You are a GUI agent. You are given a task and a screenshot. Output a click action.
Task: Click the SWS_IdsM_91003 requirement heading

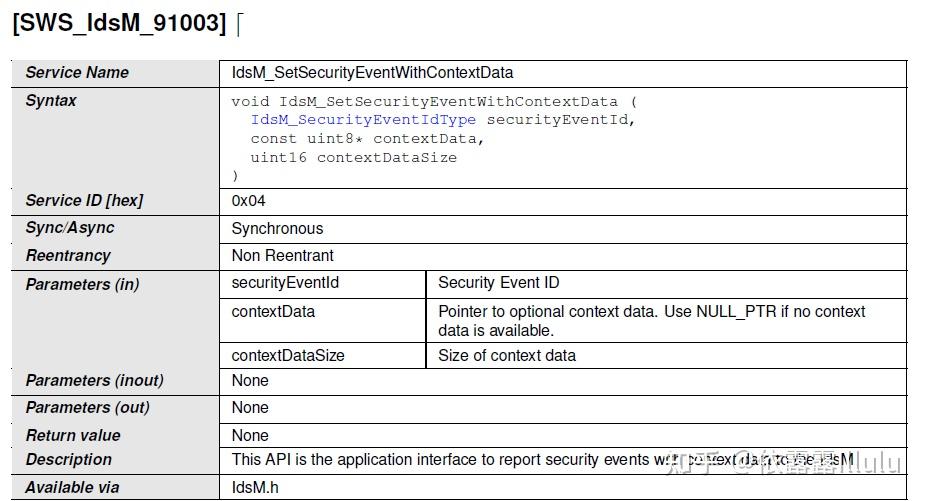pos(119,22)
